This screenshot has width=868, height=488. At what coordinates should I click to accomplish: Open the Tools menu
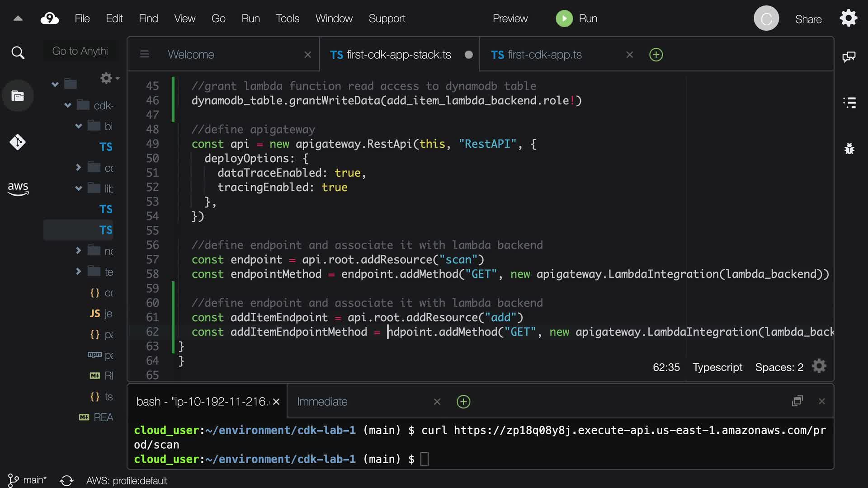tap(287, 19)
